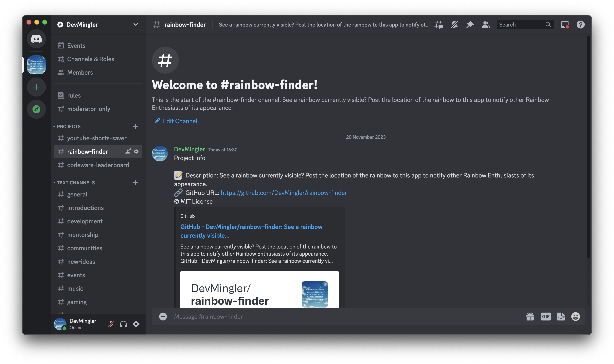
Task: Click DevMingler message avatar
Action: point(160,153)
